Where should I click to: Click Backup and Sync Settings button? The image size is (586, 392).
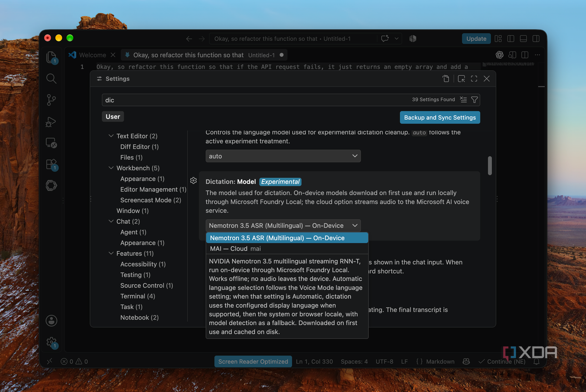[440, 118]
